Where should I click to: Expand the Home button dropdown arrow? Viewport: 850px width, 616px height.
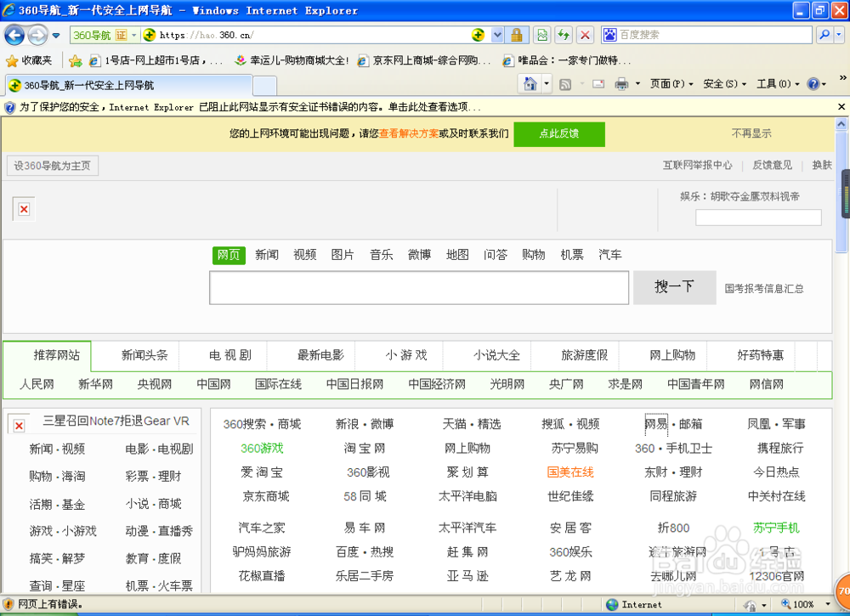pyautogui.click(x=547, y=84)
